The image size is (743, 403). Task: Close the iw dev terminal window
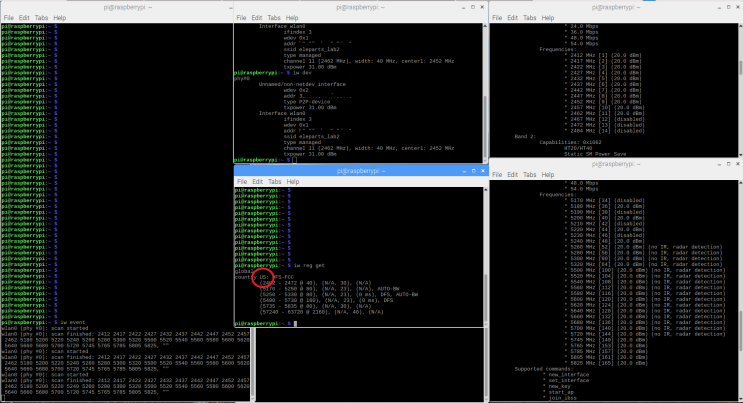[482, 7]
